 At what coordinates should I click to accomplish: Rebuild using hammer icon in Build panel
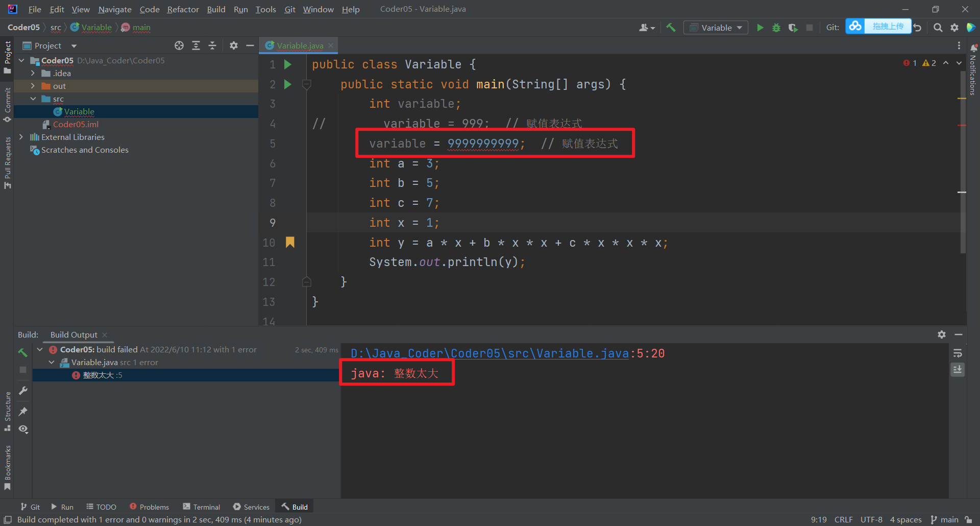click(x=23, y=352)
